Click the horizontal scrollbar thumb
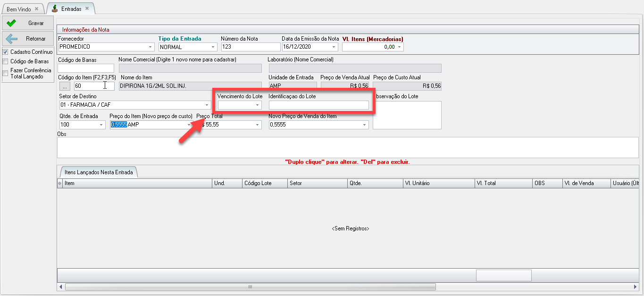The width and height of the screenshot is (644, 296). click(250, 287)
